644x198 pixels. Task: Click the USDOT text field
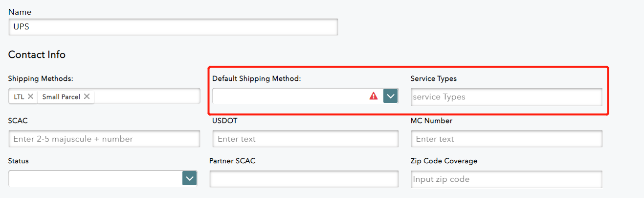305,139
